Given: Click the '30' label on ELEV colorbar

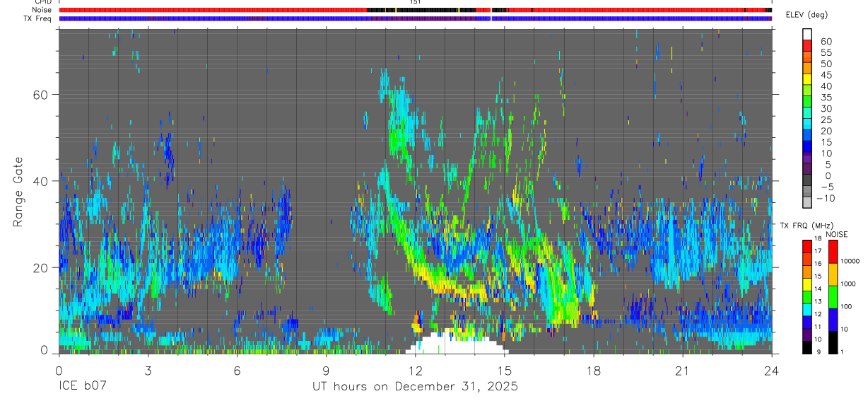Looking at the screenshot, I should click(x=826, y=108).
